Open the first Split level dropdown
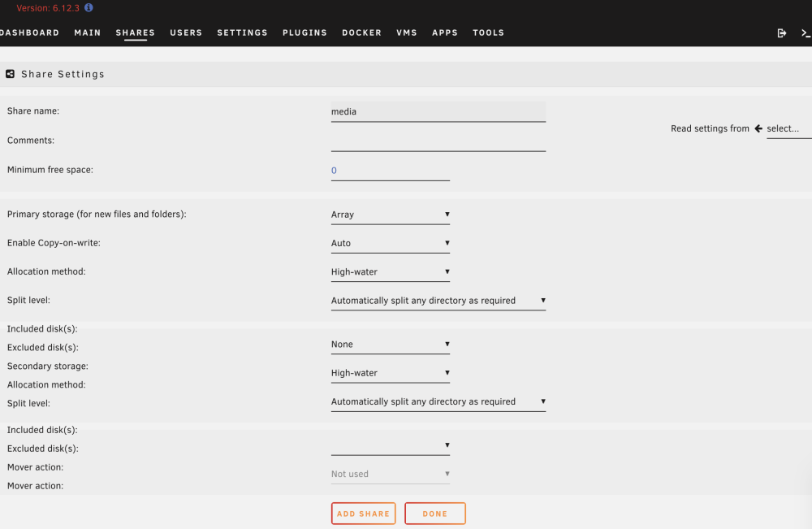 click(x=438, y=301)
